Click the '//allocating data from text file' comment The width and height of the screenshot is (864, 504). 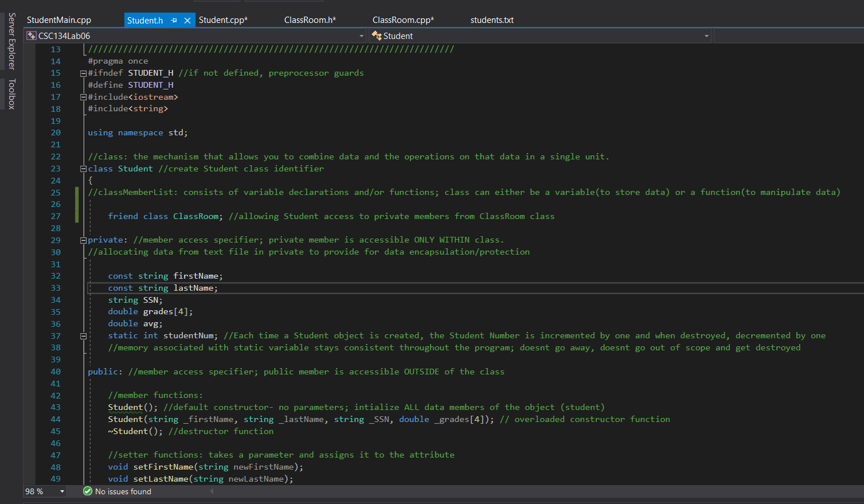308,252
